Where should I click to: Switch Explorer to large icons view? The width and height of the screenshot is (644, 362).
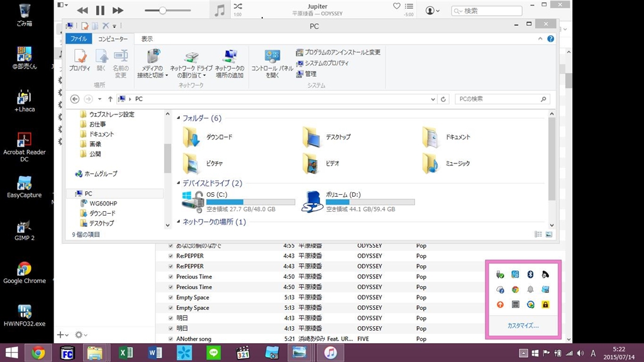point(548,234)
